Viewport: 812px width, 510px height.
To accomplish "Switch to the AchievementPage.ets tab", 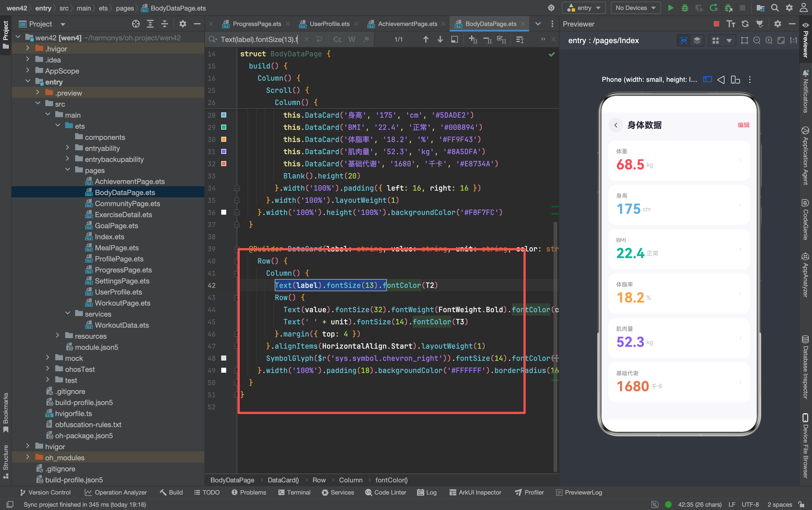I will [x=407, y=24].
